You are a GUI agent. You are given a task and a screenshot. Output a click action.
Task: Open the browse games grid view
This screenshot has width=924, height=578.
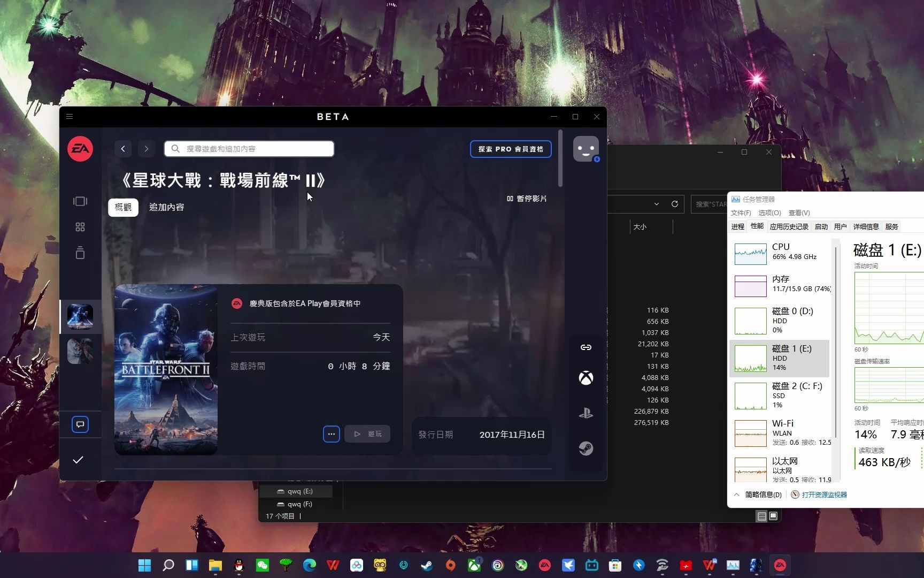[80, 226]
